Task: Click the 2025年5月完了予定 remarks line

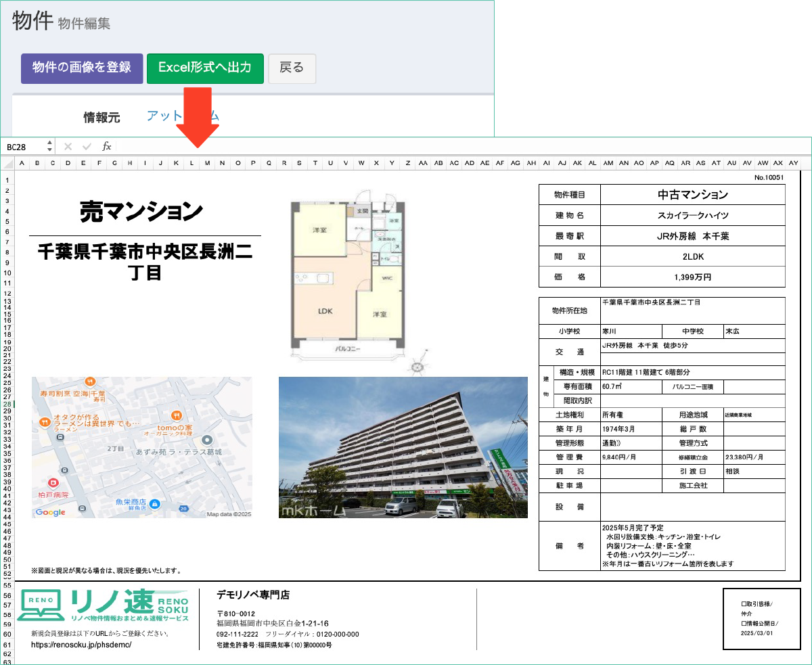Action: click(x=633, y=528)
